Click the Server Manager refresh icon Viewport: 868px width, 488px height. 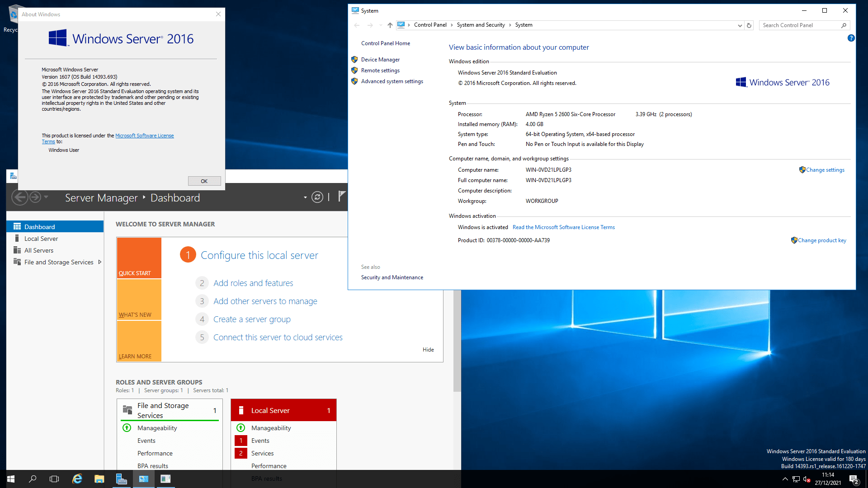click(x=317, y=197)
